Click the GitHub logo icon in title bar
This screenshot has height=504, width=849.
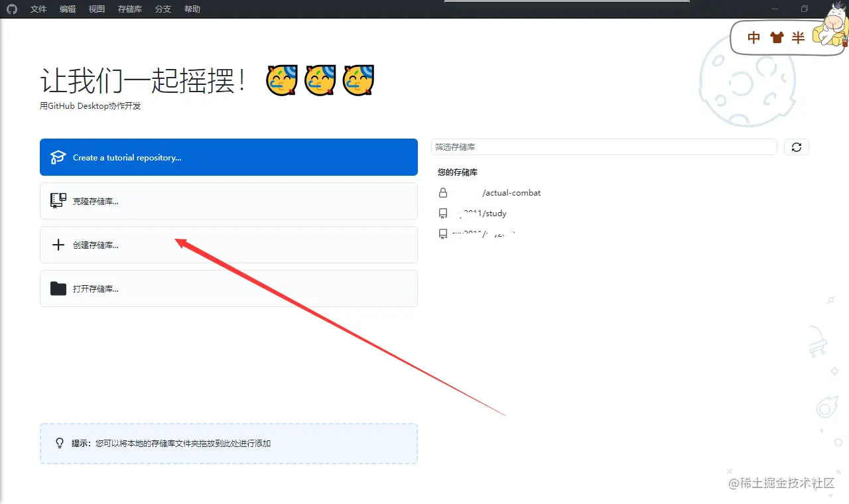coord(12,9)
